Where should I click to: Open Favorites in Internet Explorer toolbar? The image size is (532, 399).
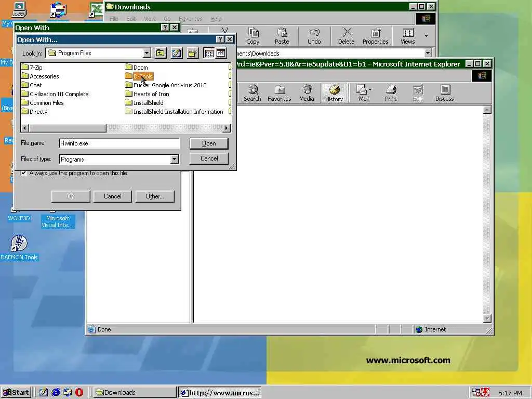coord(279,94)
